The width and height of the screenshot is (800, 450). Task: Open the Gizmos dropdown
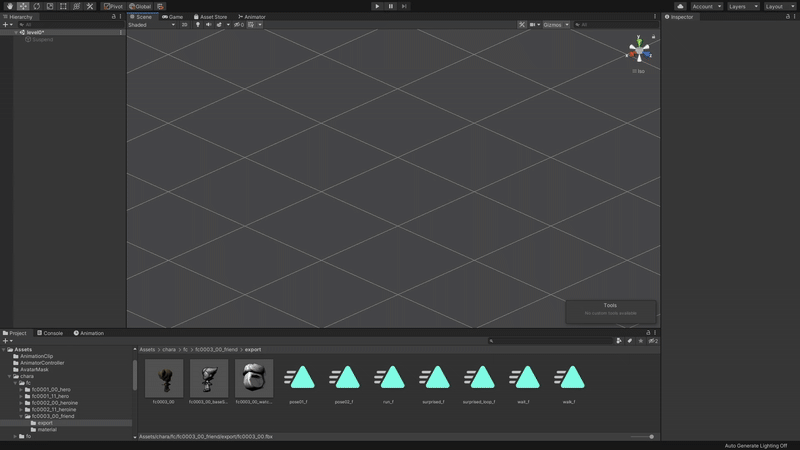555,25
